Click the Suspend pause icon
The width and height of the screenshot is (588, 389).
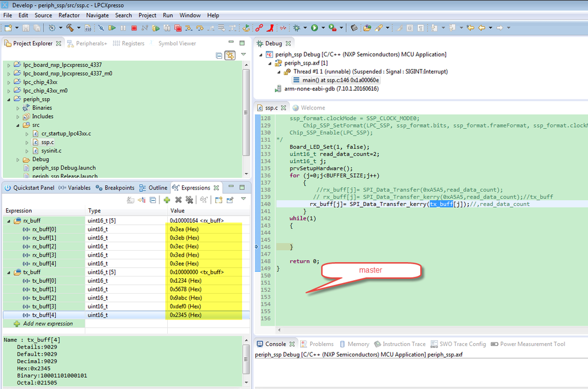coord(123,28)
